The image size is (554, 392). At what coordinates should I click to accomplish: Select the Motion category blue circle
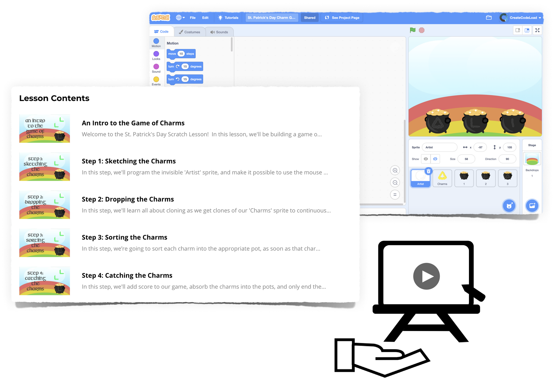156,41
